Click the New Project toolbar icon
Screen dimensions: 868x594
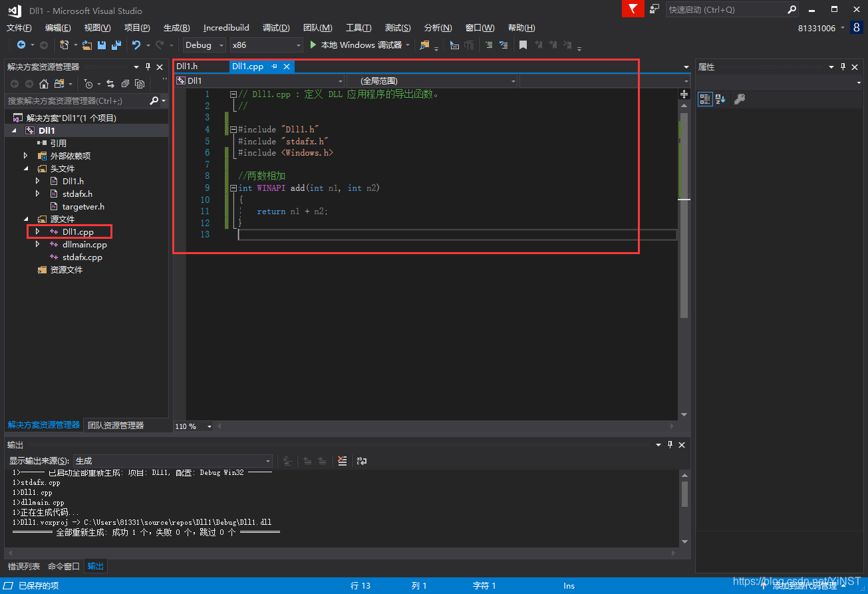[64, 45]
